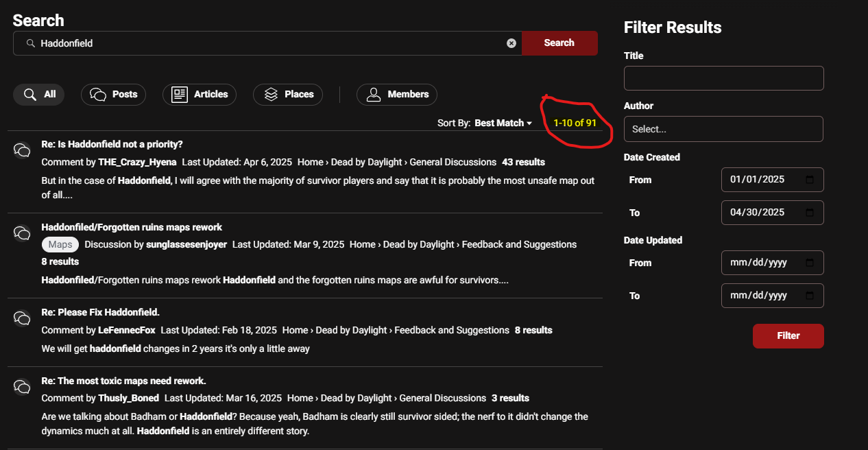
Task: Click the 'Last Updated: Mar 9, 2025' text
Action: pyautogui.click(x=288, y=244)
